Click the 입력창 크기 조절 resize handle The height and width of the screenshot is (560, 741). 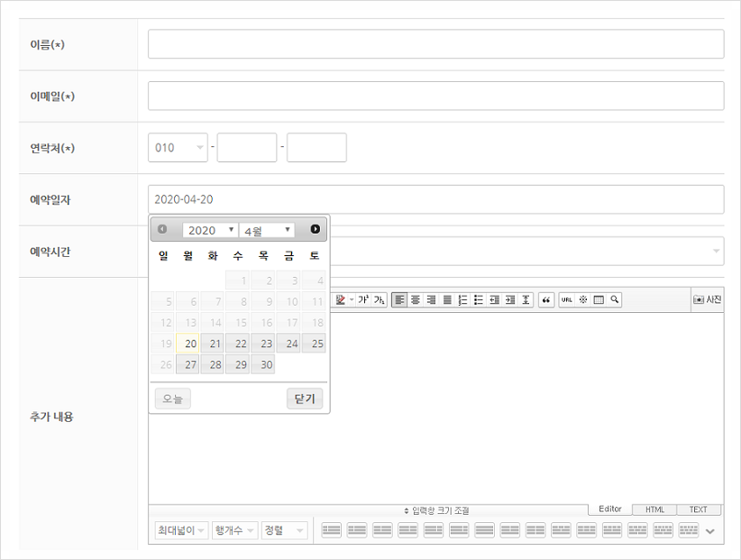436,510
